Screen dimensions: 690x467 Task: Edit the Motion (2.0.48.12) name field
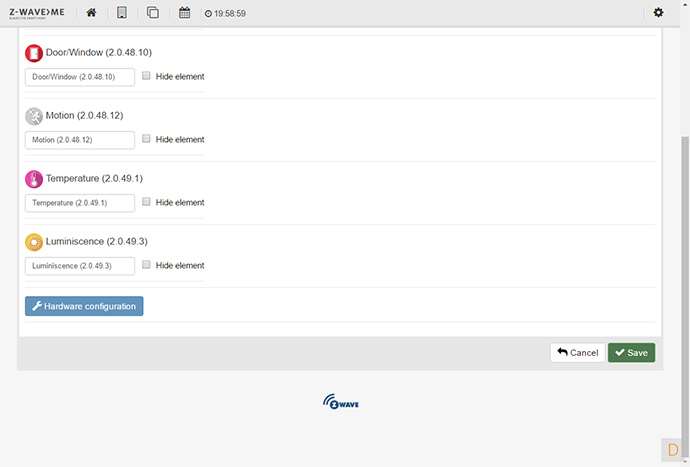80,140
